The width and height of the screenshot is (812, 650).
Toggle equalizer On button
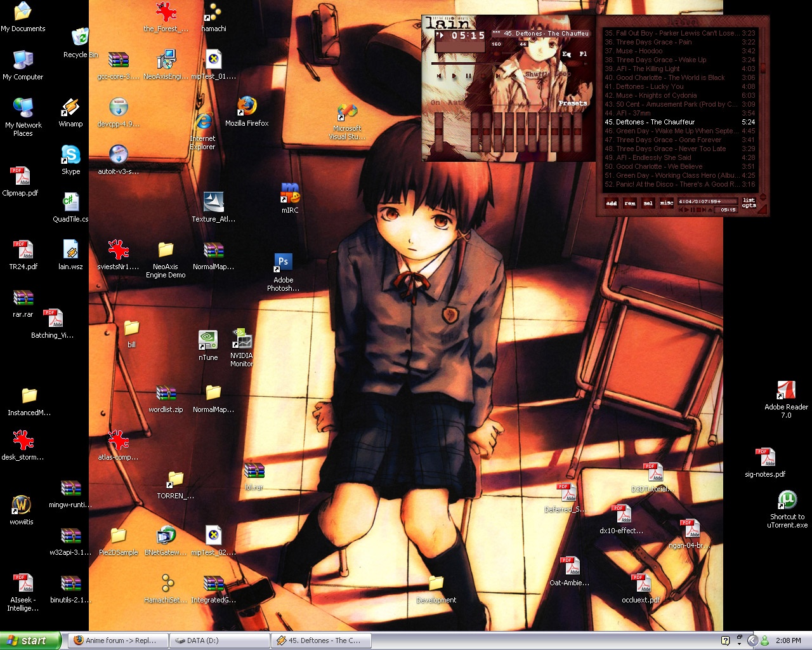point(435,102)
